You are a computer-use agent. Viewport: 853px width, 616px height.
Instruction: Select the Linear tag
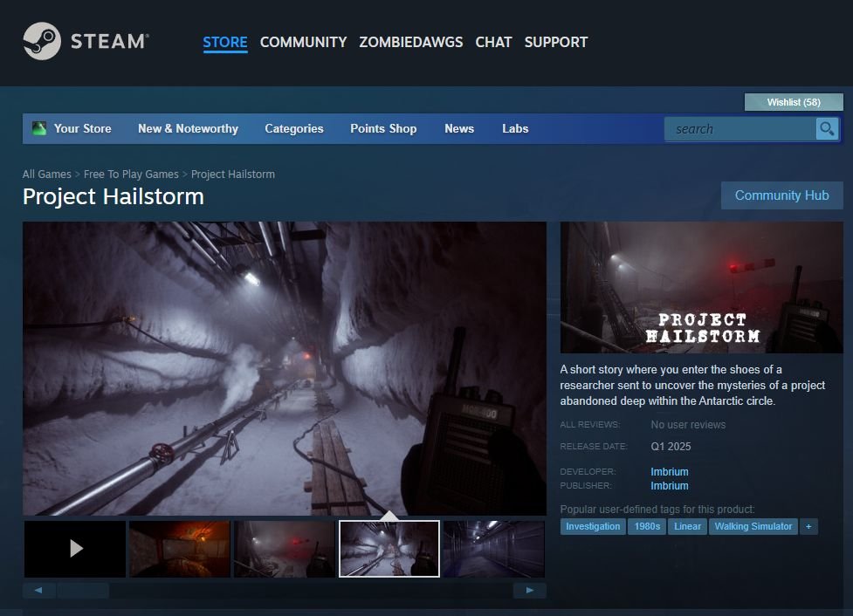(x=688, y=526)
